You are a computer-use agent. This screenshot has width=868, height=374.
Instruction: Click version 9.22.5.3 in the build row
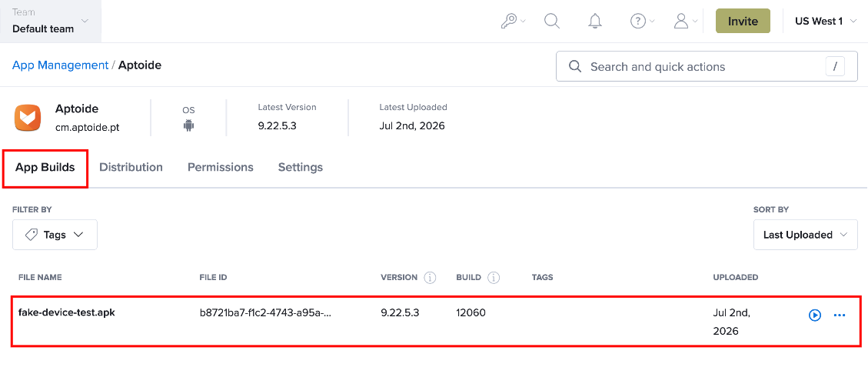(x=400, y=312)
